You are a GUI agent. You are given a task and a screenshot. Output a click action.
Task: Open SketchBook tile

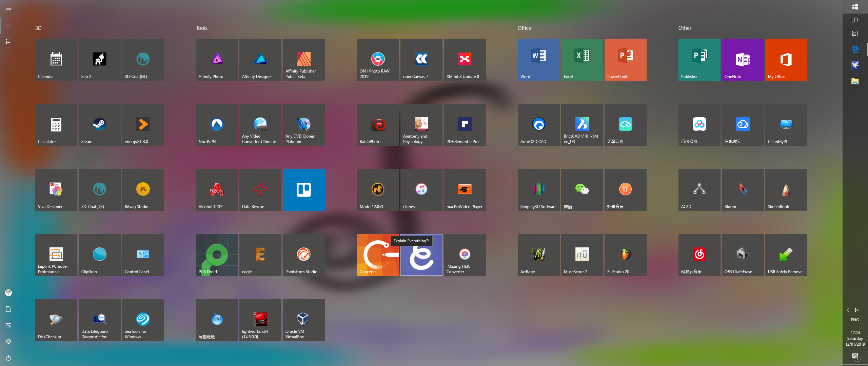point(786,190)
